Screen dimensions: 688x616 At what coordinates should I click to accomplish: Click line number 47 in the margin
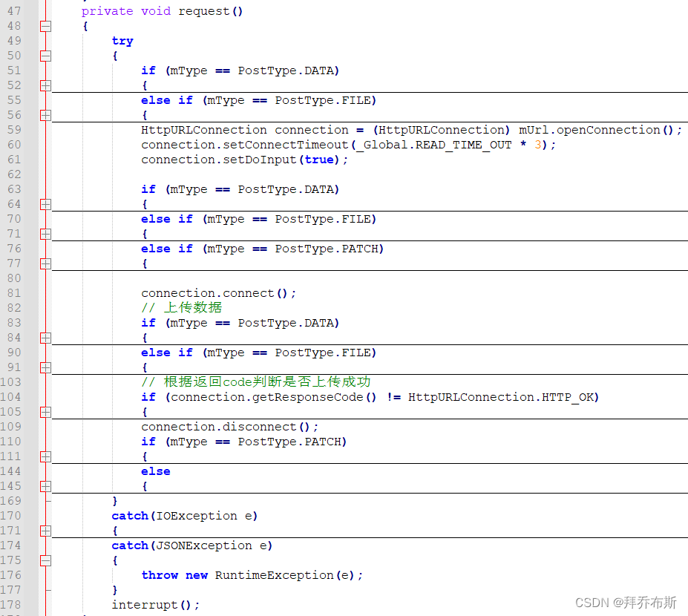[14, 11]
